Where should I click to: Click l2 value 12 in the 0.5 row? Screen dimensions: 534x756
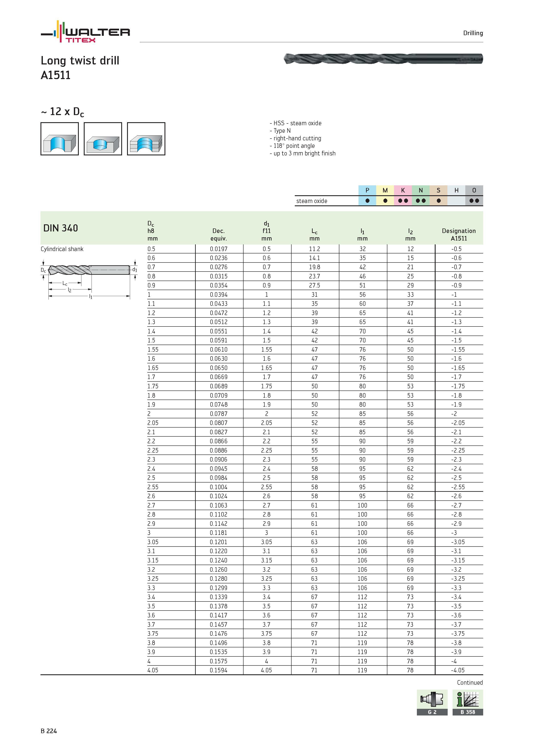(410, 249)
